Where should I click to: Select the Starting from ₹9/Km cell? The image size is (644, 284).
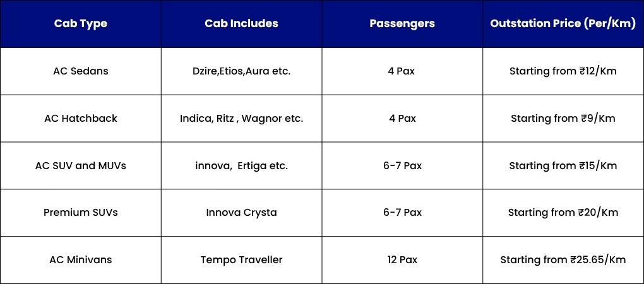(563, 119)
